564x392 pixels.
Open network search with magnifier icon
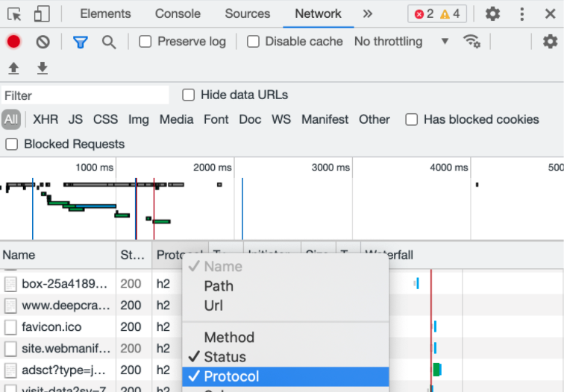(109, 42)
